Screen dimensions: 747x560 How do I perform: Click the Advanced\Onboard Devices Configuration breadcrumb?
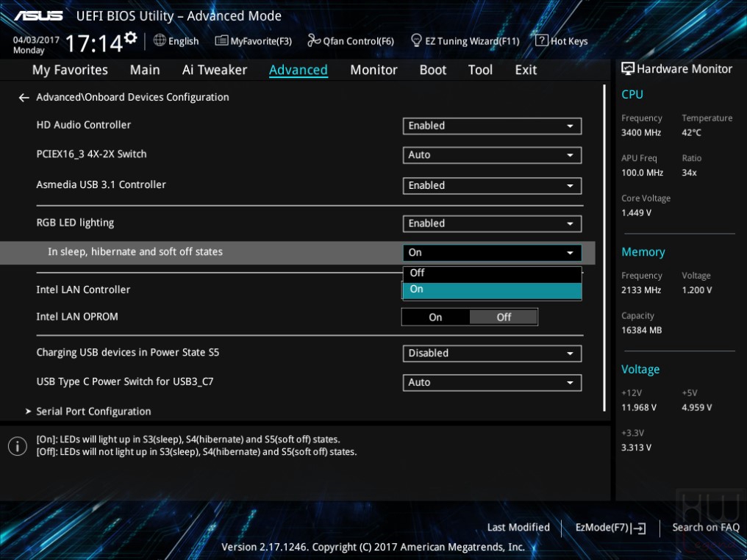pyautogui.click(x=132, y=97)
